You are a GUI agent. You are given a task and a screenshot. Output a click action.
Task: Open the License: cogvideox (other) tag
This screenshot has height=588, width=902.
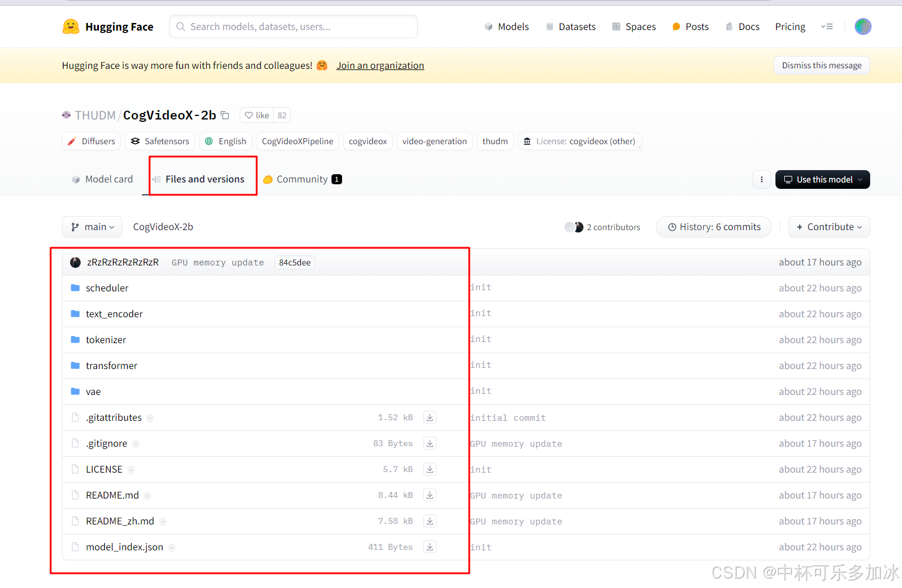(x=579, y=141)
